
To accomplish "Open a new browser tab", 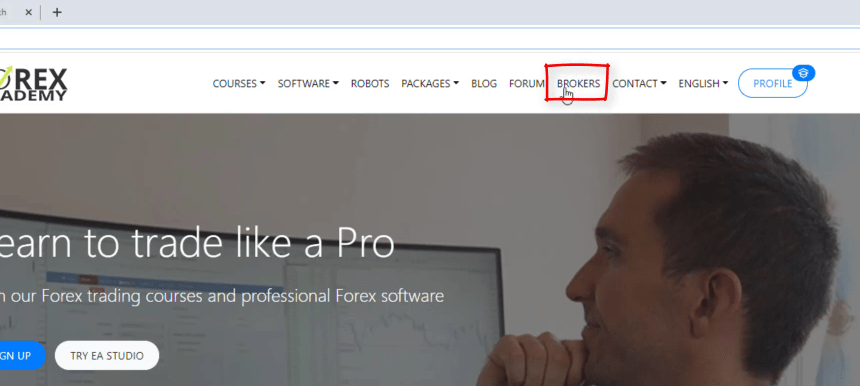I will click(57, 12).
